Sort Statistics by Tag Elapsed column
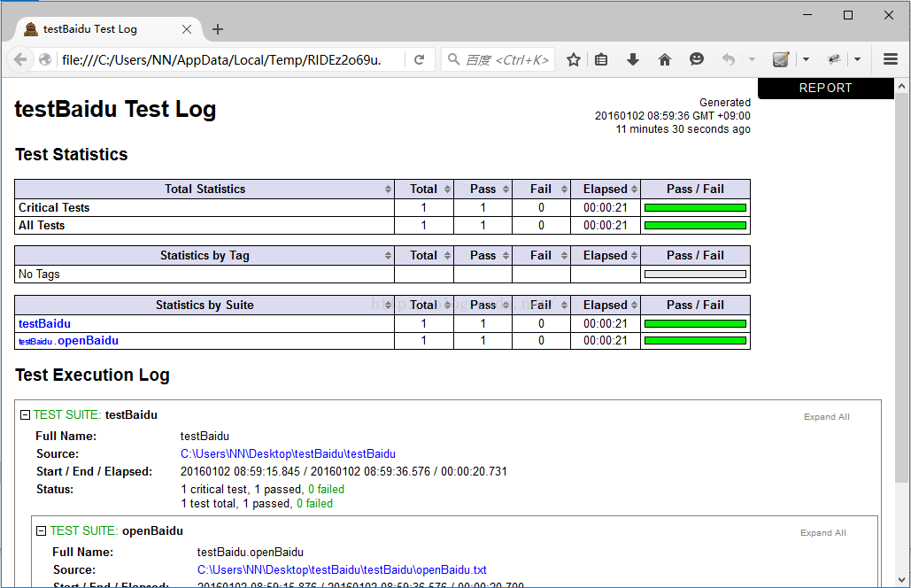 coord(606,256)
